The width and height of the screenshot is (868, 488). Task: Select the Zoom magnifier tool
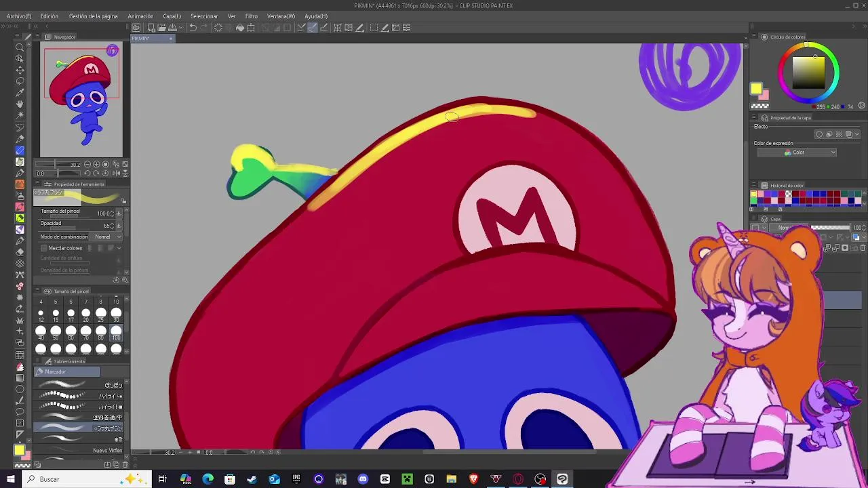click(20, 47)
